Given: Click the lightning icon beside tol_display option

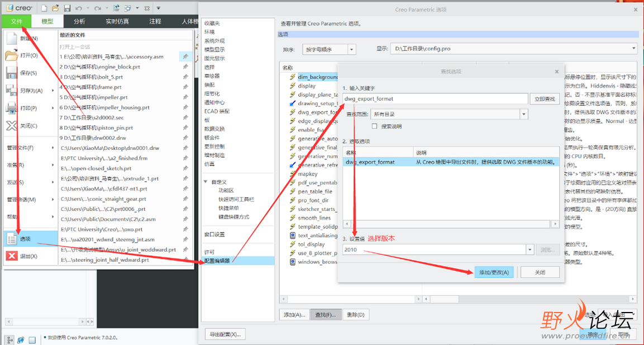Looking at the screenshot, I should pos(293,244).
